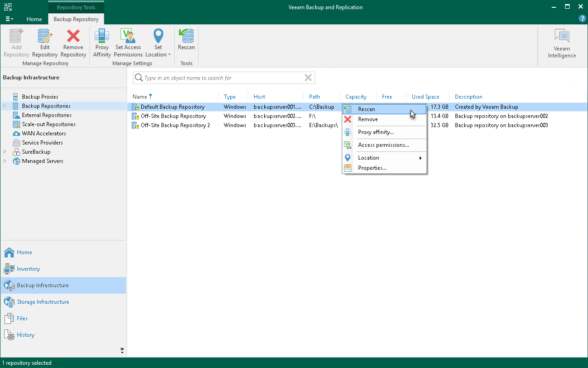The width and height of the screenshot is (588, 368).
Task: Click the Remove Repository red X icon
Action: (73, 43)
